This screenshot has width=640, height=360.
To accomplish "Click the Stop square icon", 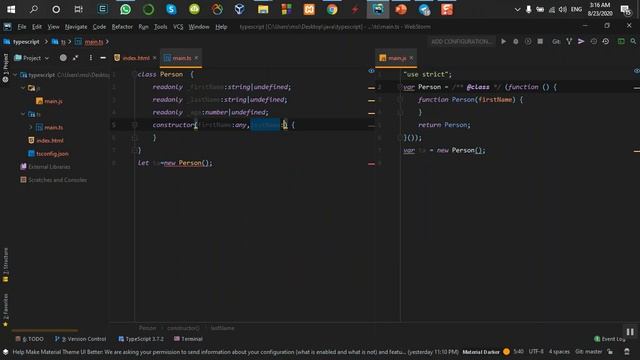I will pyautogui.click(x=540, y=41).
